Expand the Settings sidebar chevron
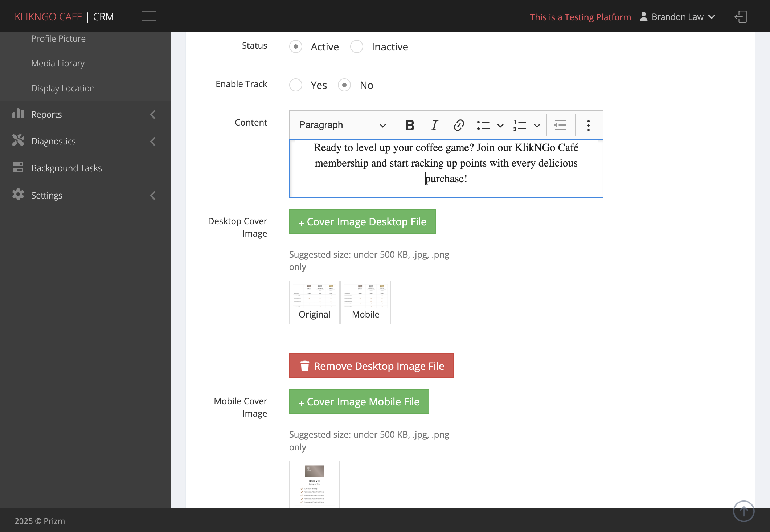The width and height of the screenshot is (770, 532). tap(153, 196)
